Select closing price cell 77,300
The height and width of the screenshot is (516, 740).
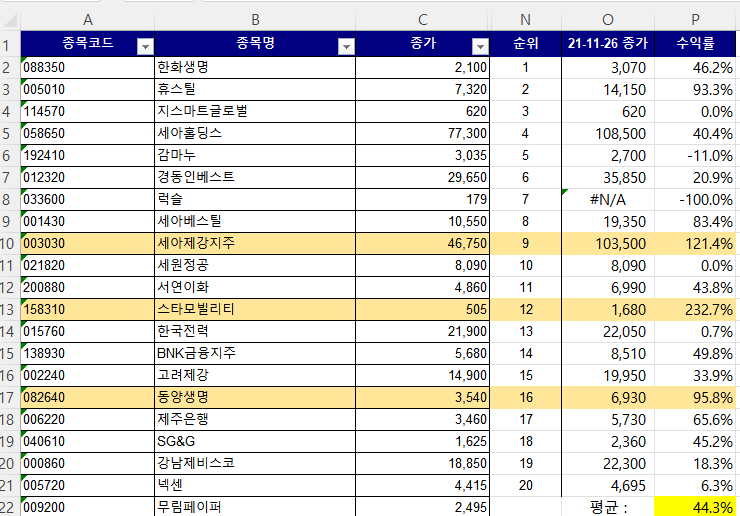pyautogui.click(x=422, y=134)
